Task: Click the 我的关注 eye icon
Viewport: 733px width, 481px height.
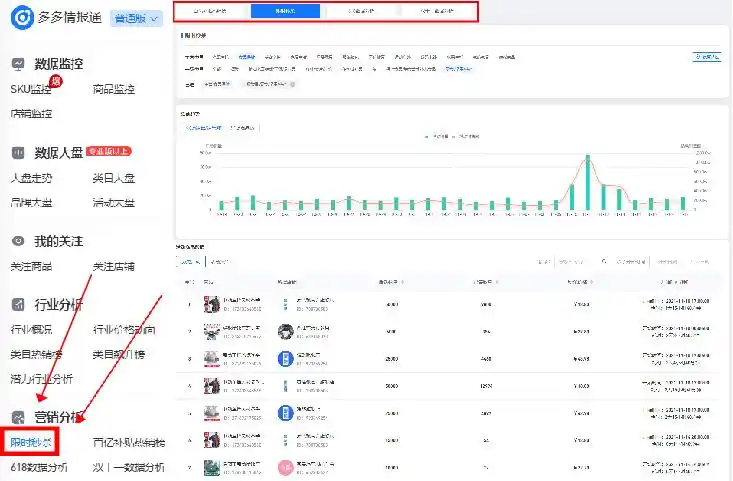Action: click(18, 242)
